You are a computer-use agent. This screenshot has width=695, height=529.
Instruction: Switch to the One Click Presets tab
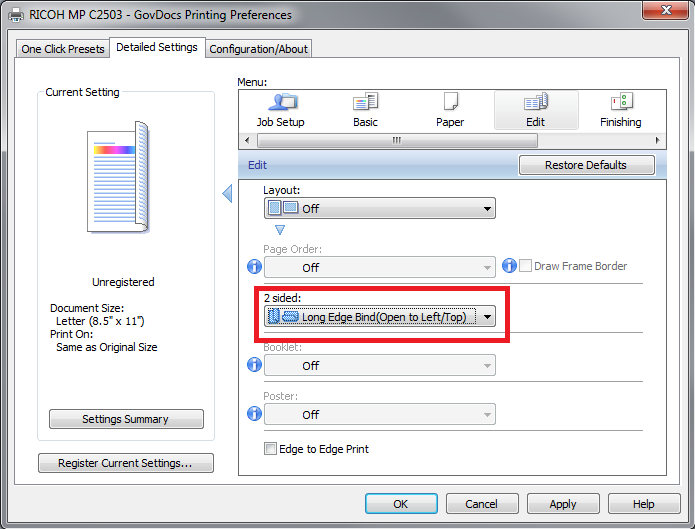click(62, 49)
